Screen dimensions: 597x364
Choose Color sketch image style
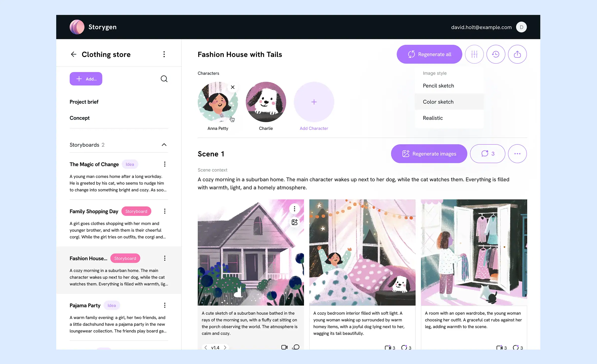[449, 102]
